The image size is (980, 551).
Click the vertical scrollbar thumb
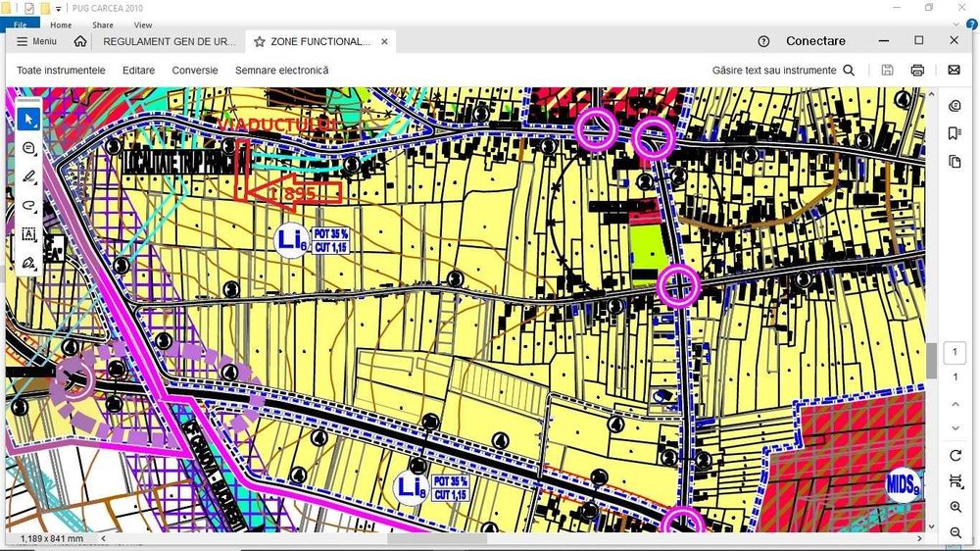(x=931, y=360)
